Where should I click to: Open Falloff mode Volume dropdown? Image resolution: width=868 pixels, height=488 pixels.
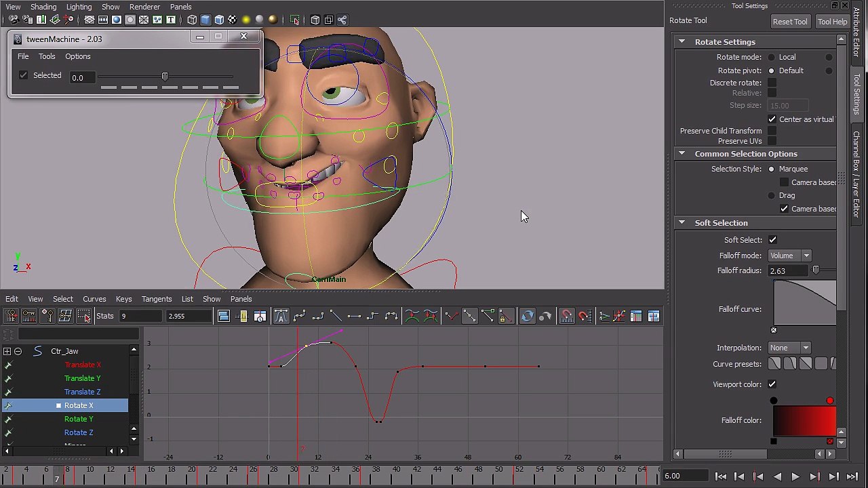pyautogui.click(x=790, y=256)
